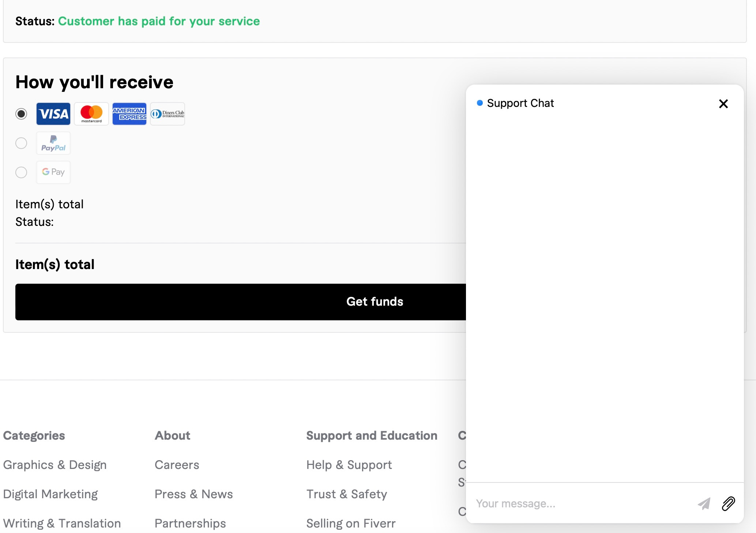The height and width of the screenshot is (533, 756).
Task: Open the Trust & Safety link
Action: (346, 494)
